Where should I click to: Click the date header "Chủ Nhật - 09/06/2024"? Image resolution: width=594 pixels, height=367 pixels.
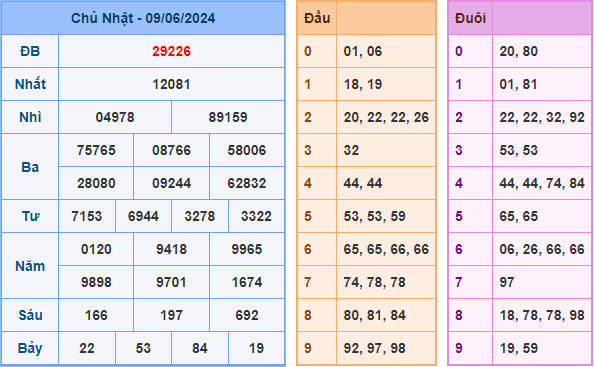pos(143,18)
